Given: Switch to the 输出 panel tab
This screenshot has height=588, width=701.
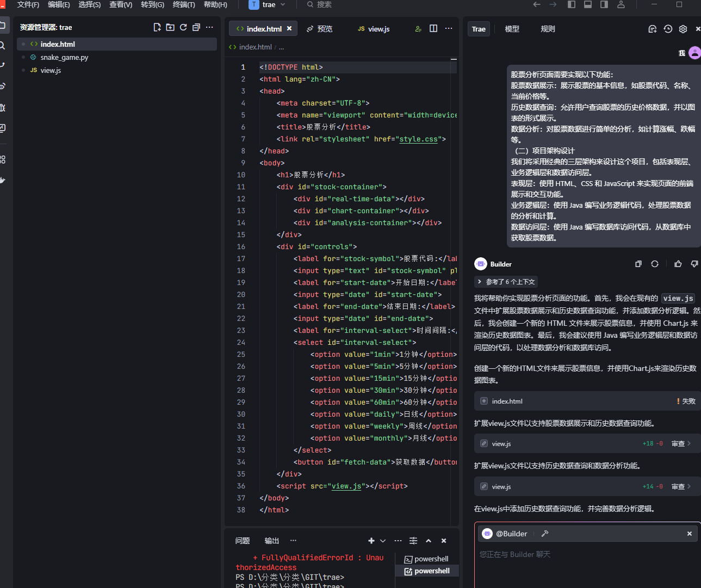Looking at the screenshot, I should (272, 541).
